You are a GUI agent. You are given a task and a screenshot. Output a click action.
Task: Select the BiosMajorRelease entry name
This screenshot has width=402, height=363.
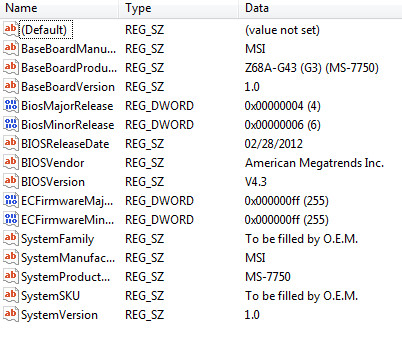[x=67, y=106]
